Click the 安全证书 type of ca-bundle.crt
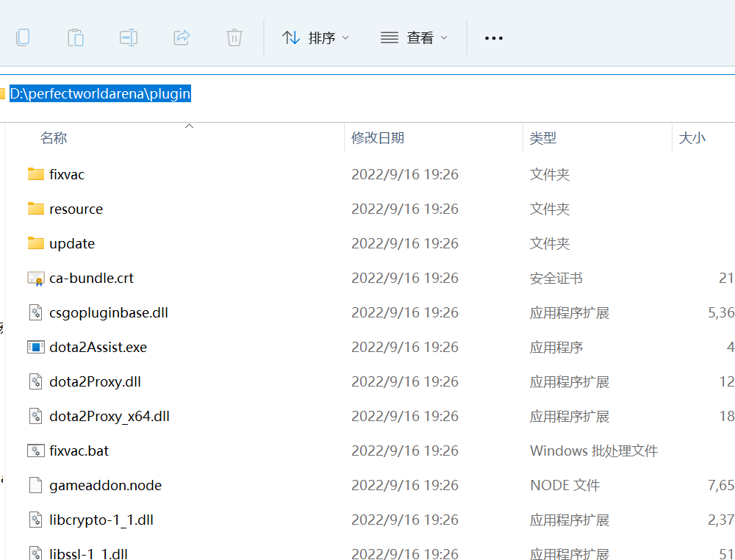The width and height of the screenshot is (735, 560). [556, 279]
